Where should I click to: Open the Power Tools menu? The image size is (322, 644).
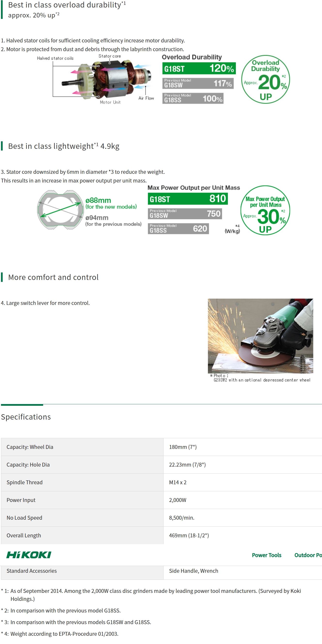(x=266, y=555)
